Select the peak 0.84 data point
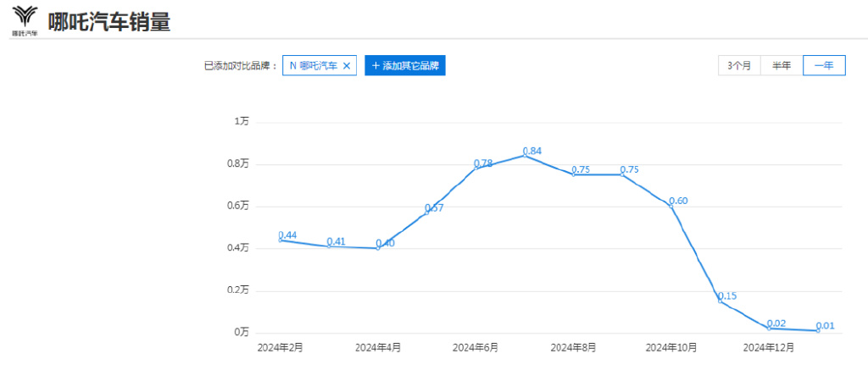This screenshot has width=868, height=370. pyautogui.click(x=525, y=155)
